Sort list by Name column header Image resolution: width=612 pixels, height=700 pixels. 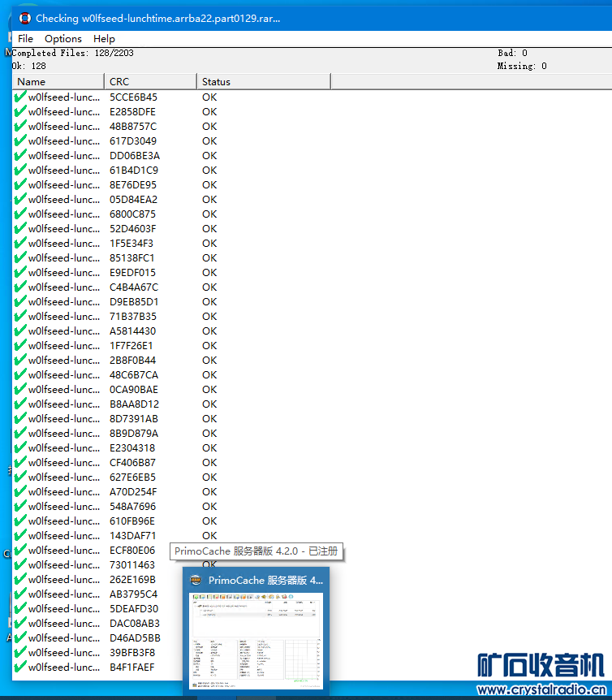58,82
